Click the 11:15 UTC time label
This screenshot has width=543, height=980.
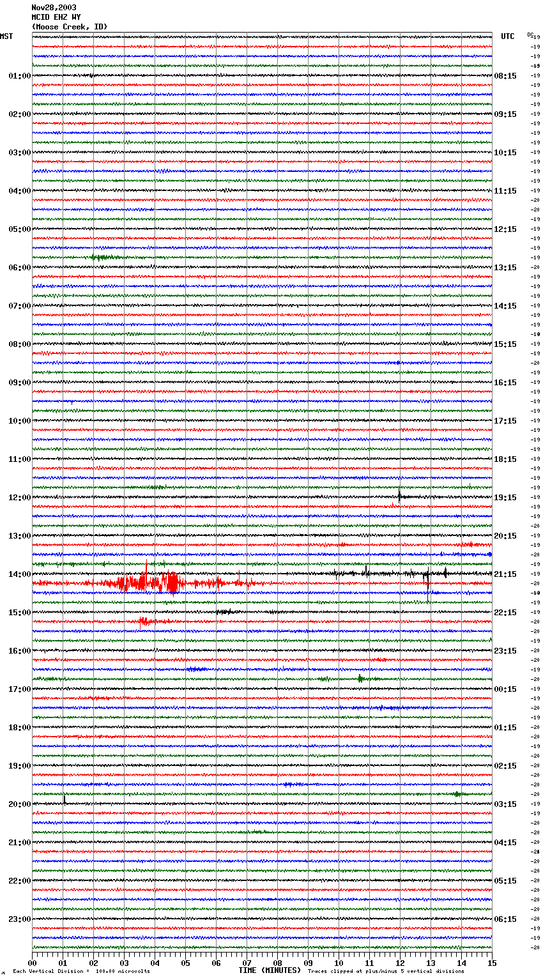pyautogui.click(x=505, y=191)
